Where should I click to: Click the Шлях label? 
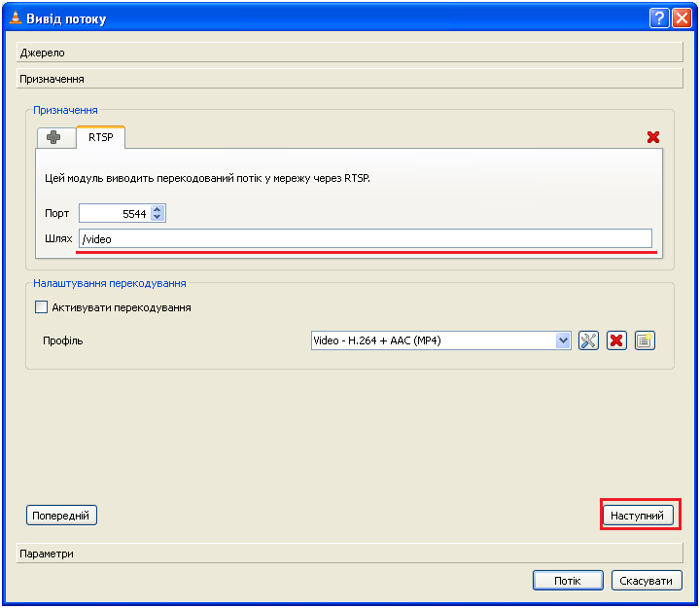coord(58,238)
